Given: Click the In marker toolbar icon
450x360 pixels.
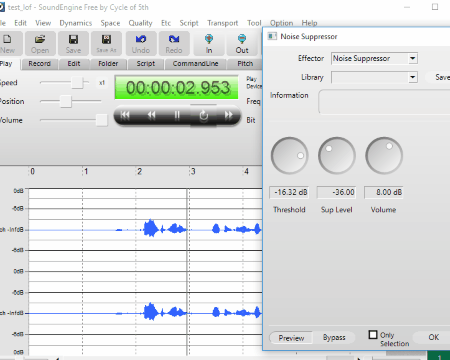Looking at the screenshot, I should 209,43.
